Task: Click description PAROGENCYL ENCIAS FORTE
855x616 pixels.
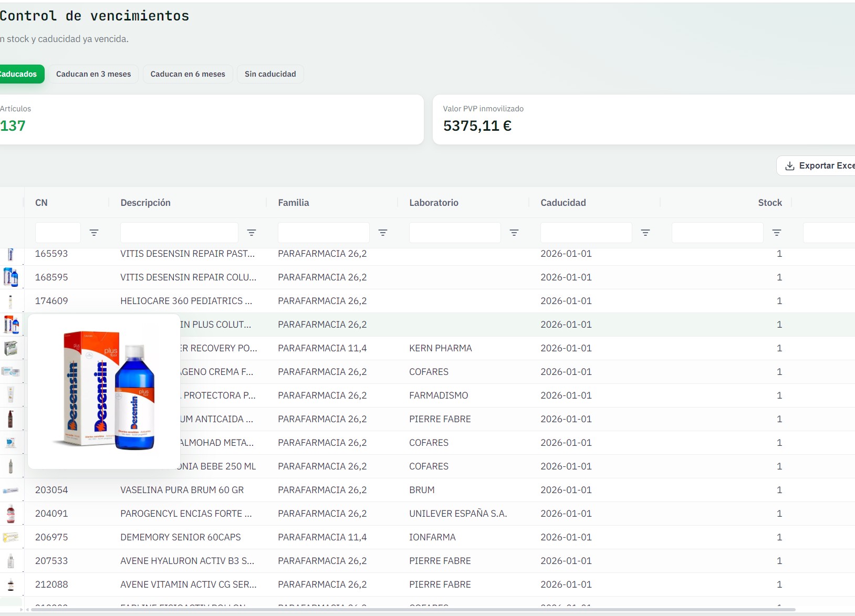Action: (186, 514)
